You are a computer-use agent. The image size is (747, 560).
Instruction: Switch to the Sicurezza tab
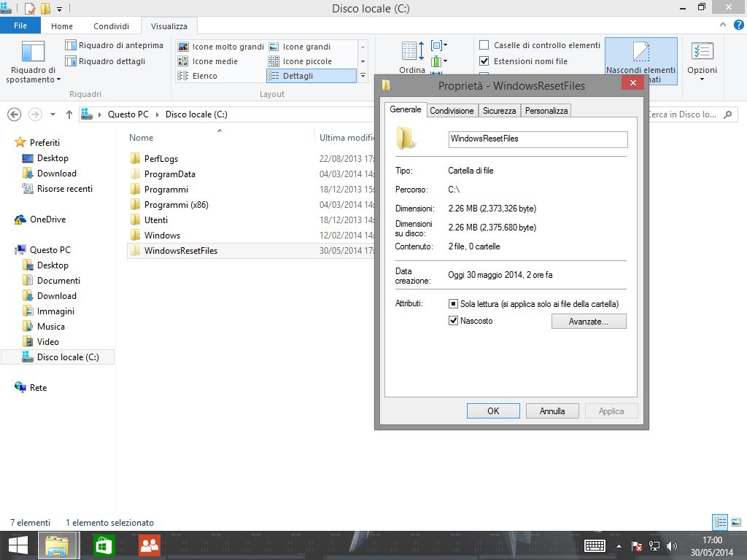(499, 111)
